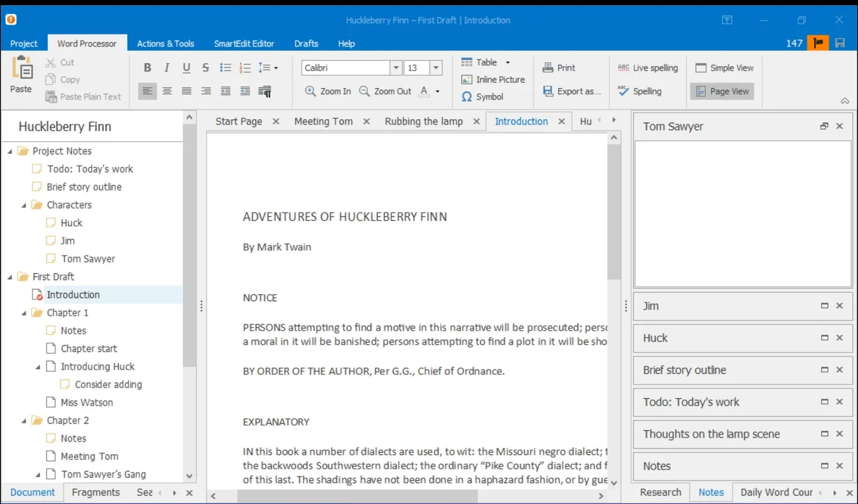Toggle left text alignment
Viewport: 858px width, 504px height.
click(147, 91)
